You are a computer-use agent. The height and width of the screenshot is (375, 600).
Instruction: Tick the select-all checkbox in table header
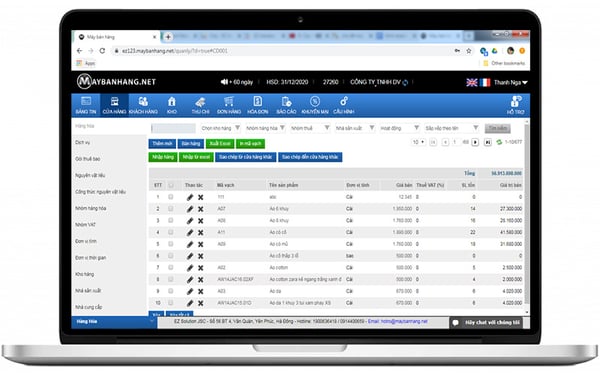click(x=171, y=185)
